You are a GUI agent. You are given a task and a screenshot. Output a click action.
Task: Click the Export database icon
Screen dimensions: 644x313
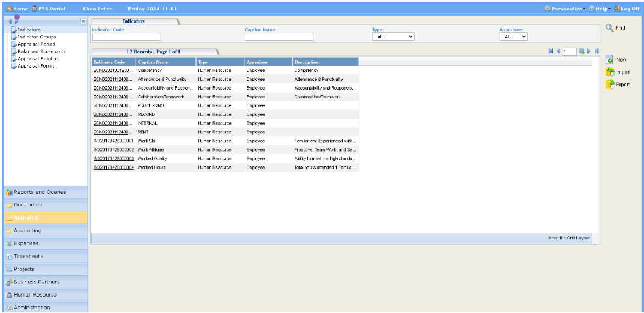[610, 85]
